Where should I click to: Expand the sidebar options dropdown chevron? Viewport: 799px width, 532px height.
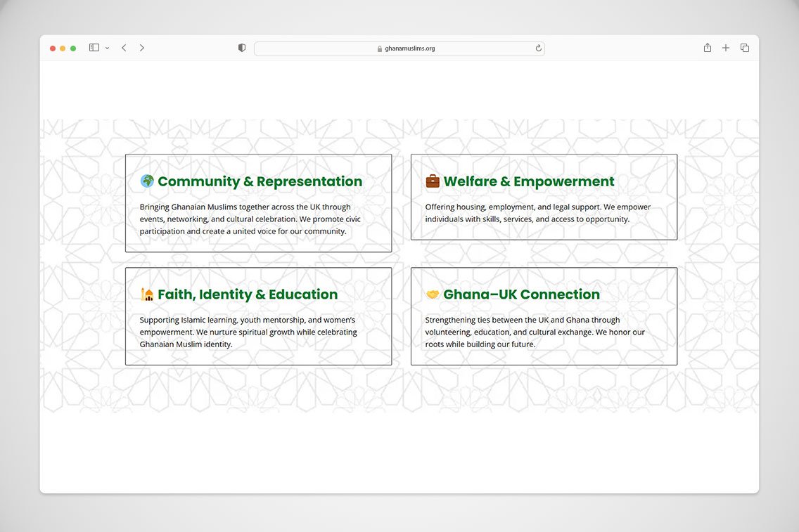pos(107,48)
